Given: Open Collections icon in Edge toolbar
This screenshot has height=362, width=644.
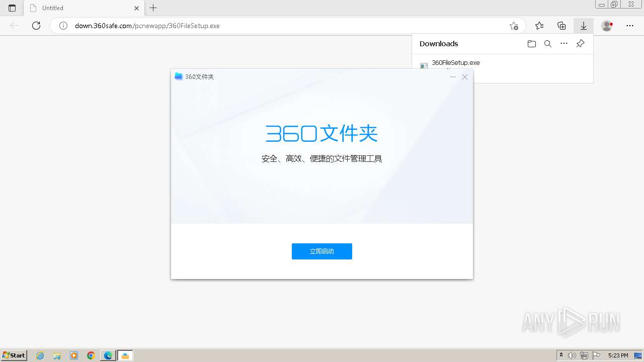Looking at the screenshot, I should click(x=561, y=26).
